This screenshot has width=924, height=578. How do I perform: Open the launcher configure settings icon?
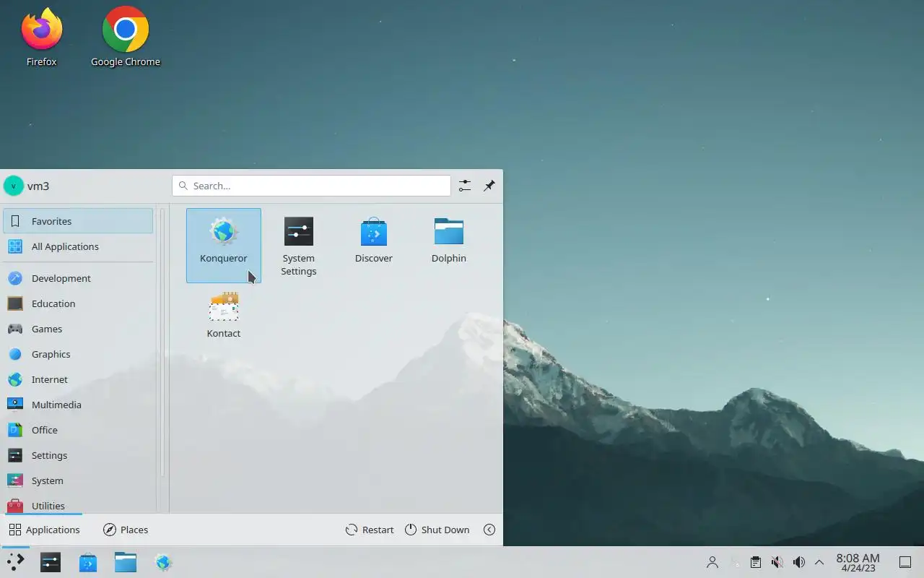click(x=465, y=186)
